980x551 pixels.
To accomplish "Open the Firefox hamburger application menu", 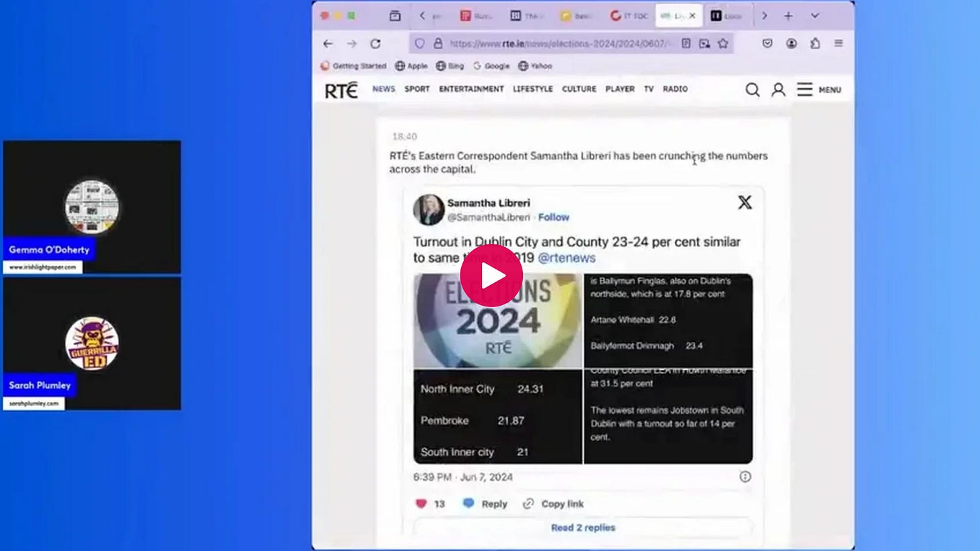I will point(839,44).
